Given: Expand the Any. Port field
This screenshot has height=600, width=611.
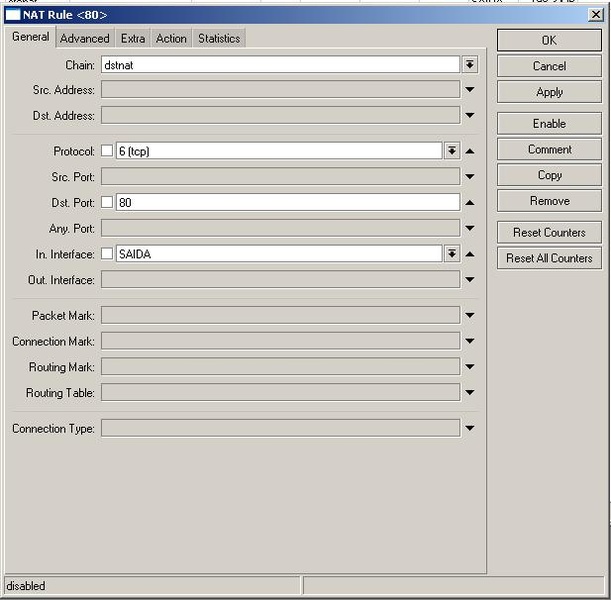Looking at the screenshot, I should point(470,228).
